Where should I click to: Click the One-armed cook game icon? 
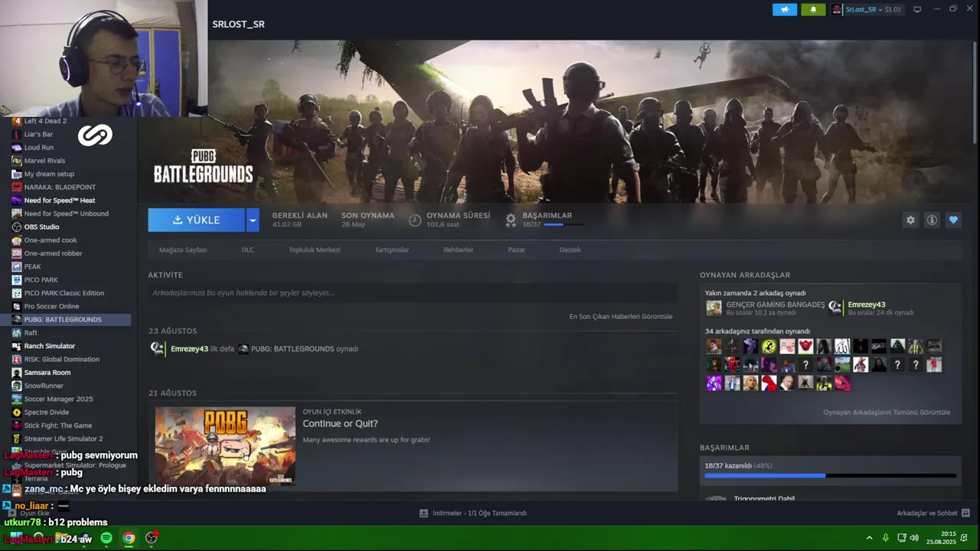[x=17, y=240]
